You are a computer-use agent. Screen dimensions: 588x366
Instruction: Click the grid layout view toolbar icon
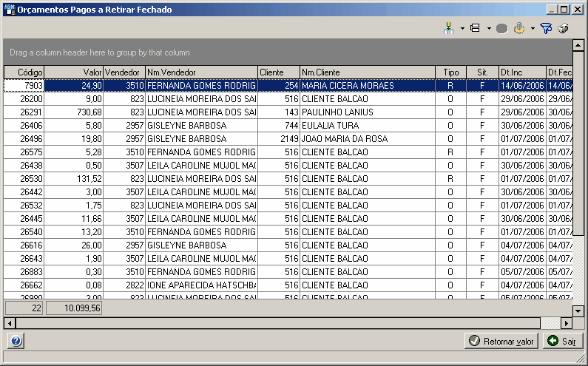[475, 28]
